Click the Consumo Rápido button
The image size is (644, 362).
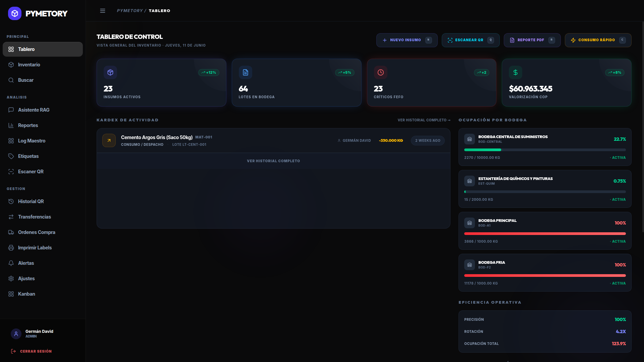click(598, 40)
